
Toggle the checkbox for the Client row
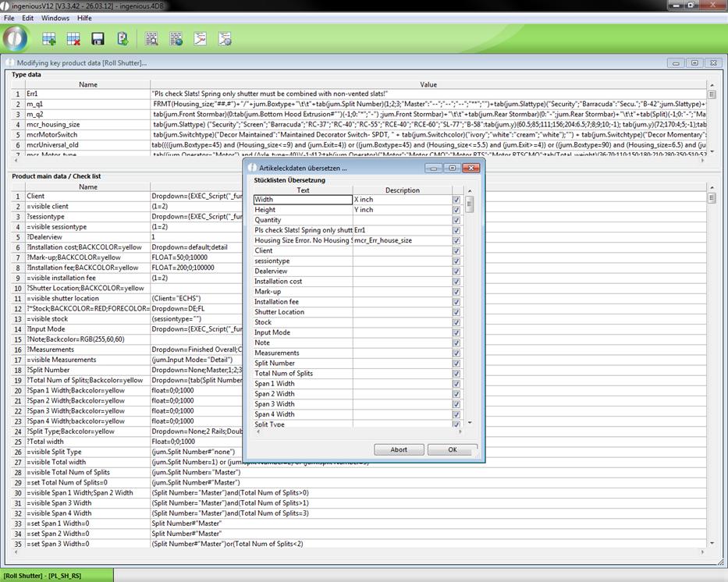click(456, 251)
